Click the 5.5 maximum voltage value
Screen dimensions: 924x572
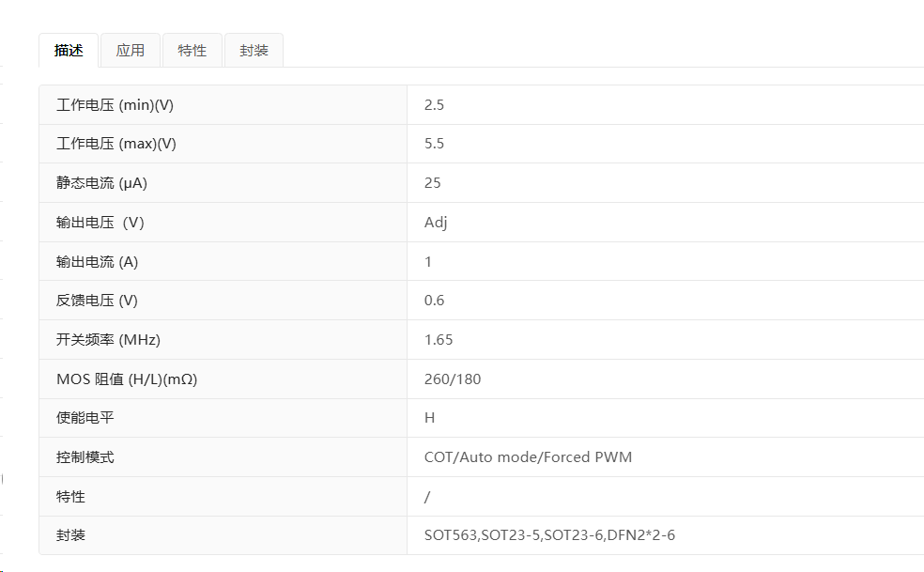(435, 144)
